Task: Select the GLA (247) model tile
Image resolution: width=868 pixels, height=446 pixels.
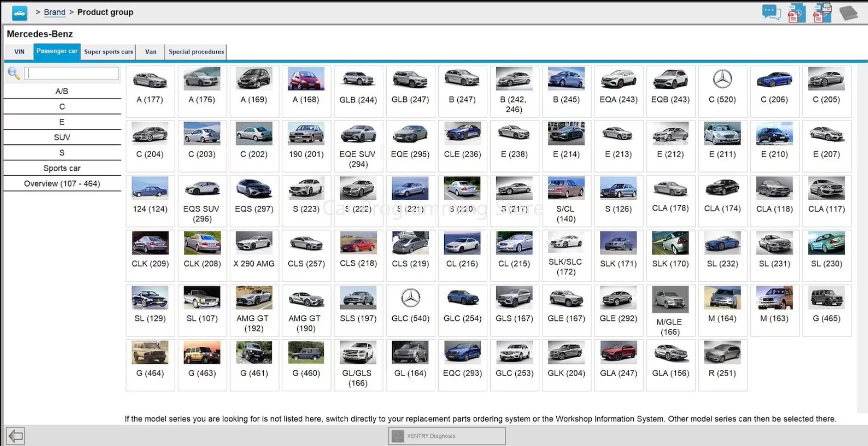Action: [x=618, y=365]
